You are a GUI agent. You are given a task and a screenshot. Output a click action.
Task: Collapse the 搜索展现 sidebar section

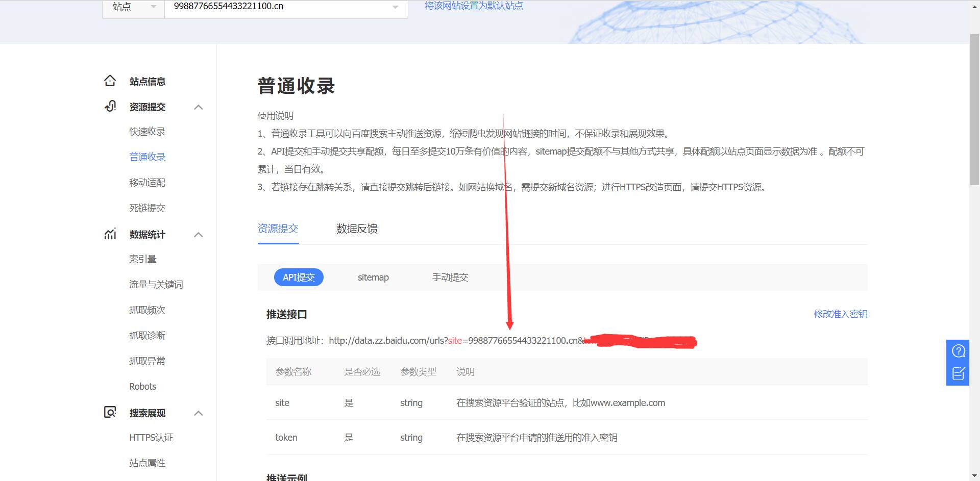coord(199,413)
